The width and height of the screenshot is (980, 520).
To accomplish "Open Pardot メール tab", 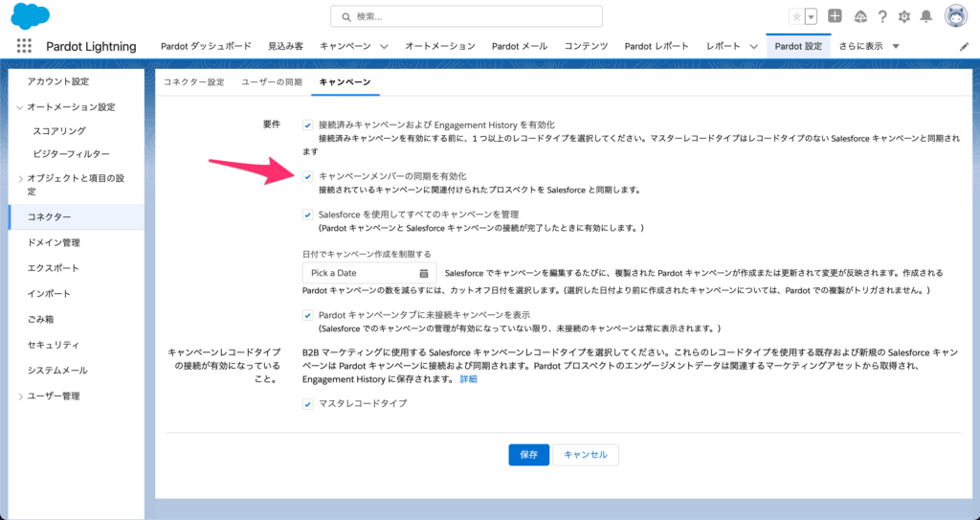I will point(520,46).
